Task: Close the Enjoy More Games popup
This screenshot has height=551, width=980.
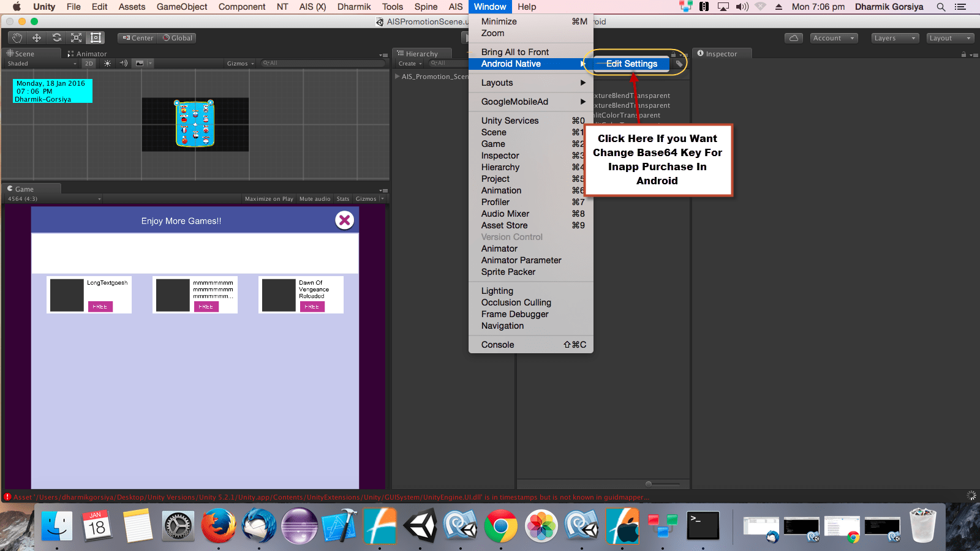Action: click(x=345, y=220)
